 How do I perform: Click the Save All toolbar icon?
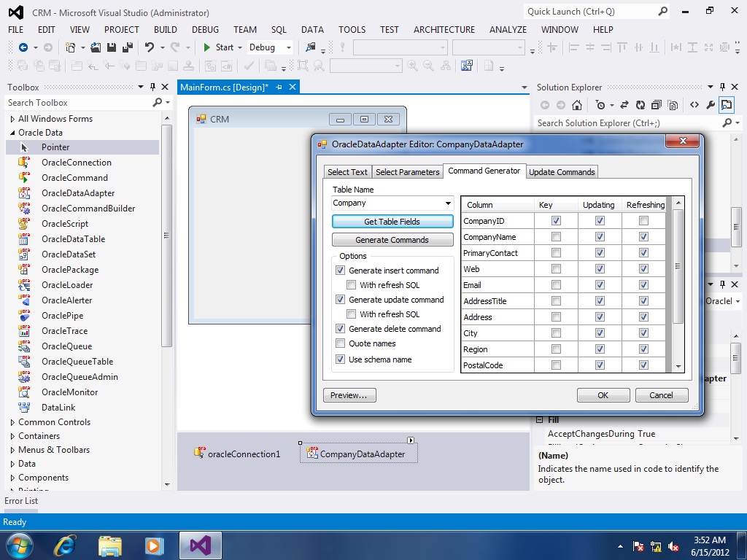pos(127,47)
